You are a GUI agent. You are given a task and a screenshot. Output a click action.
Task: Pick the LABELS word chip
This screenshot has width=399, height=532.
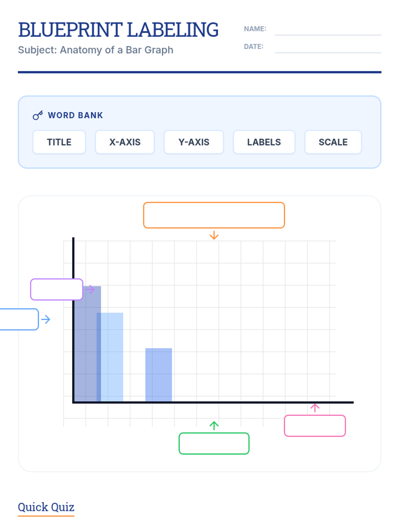pyautogui.click(x=264, y=142)
